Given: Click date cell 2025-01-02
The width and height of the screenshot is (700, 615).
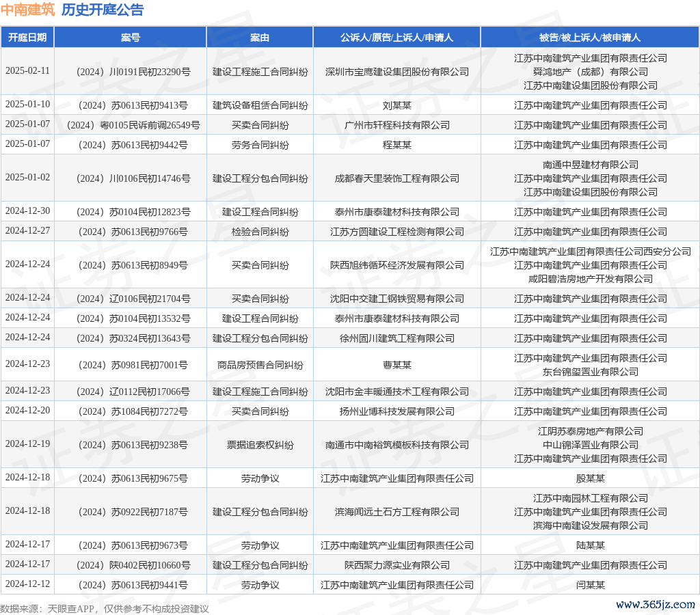Looking at the screenshot, I should 27,178.
